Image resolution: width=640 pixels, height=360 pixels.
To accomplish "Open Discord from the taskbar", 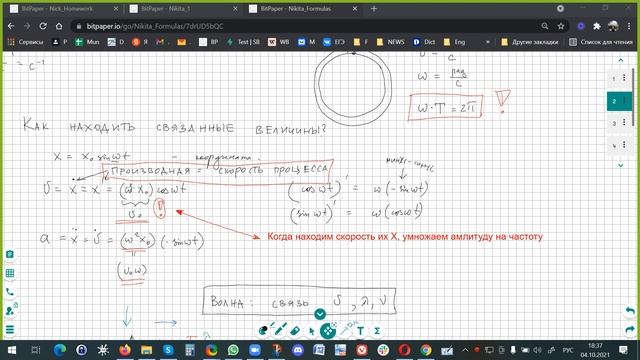I will coord(298,350).
